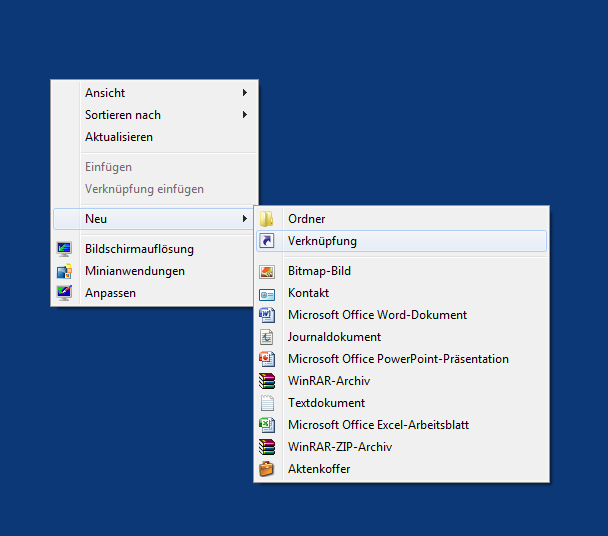The height and width of the screenshot is (536, 608).
Task: Add a Microsoft Office Excel-Arbeitsblatt
Action: pyautogui.click(x=378, y=425)
